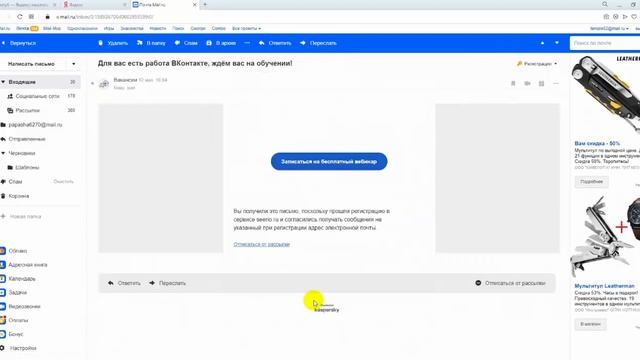The image size is (640, 360).
Task: Click Переслать forward arrow in blue toolbar
Action: pyautogui.click(x=303, y=43)
